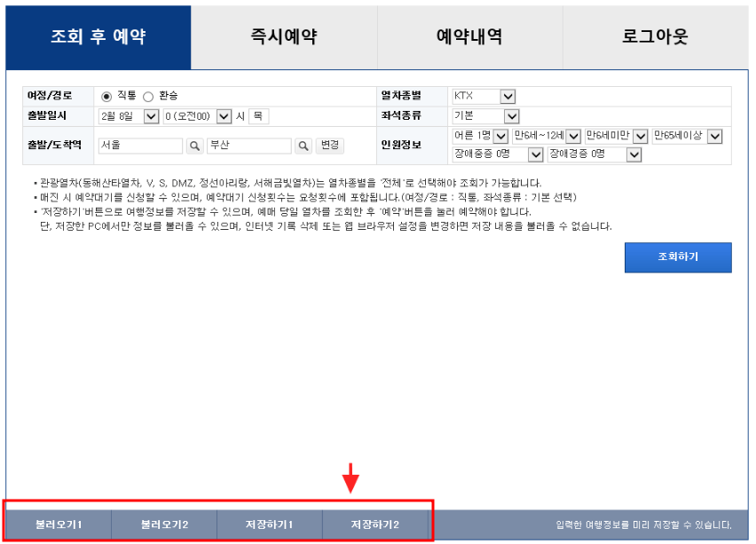Open the 만65세이상 senior passenger dropdown
This screenshot has width=756, height=544.
coord(715,135)
